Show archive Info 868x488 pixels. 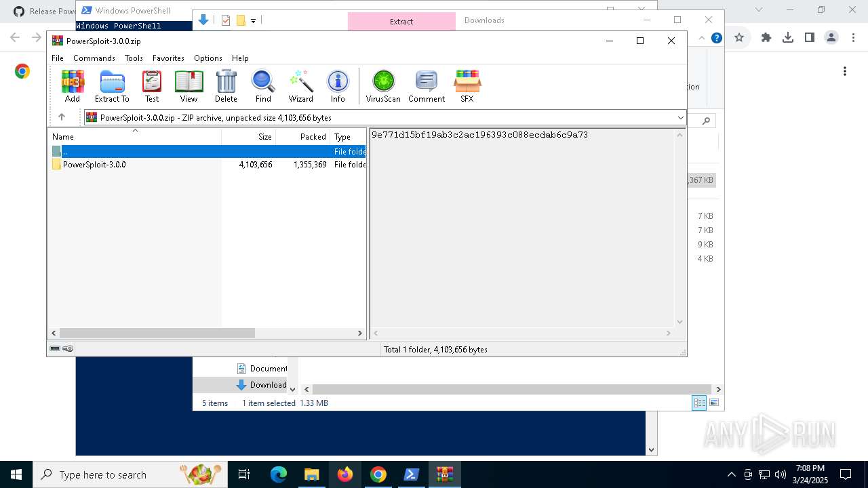[338, 86]
